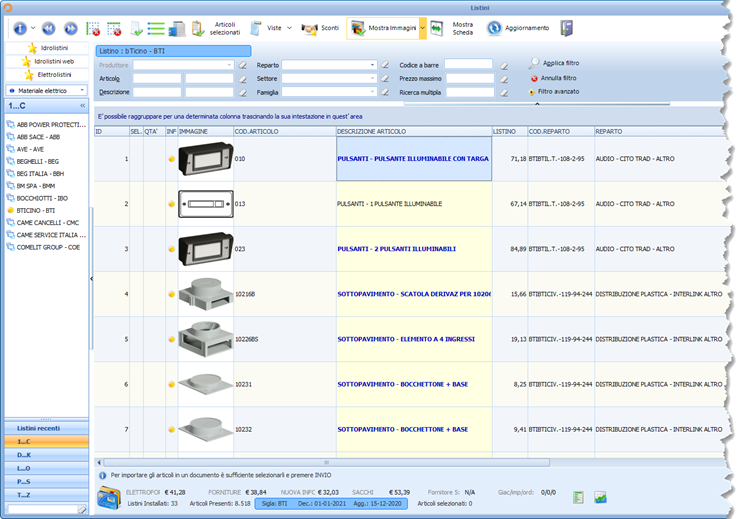Collapse the 1...C panel with double chevron

pyautogui.click(x=83, y=106)
